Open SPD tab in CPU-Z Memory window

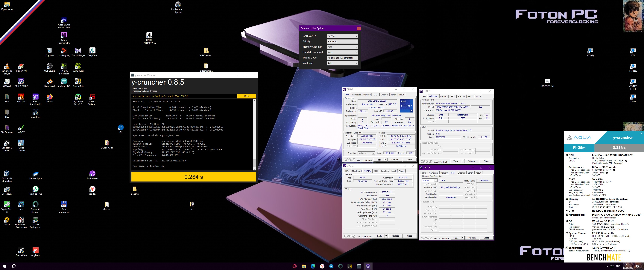[376, 171]
